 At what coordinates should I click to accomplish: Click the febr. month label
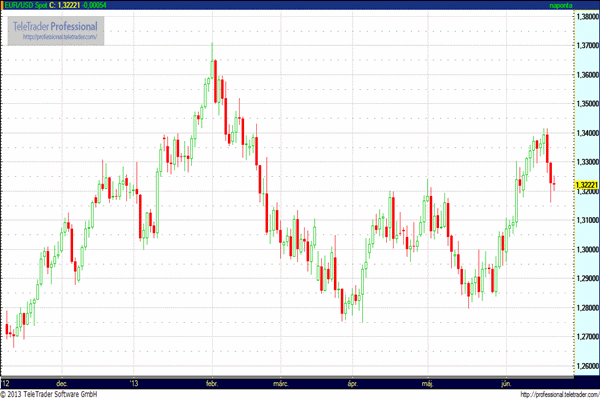click(211, 383)
